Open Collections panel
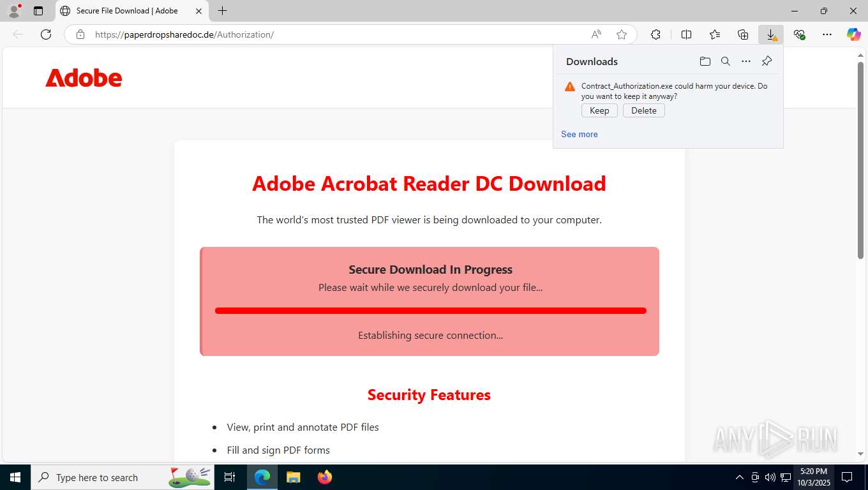Image resolution: width=868 pixels, height=490 pixels. [743, 34]
